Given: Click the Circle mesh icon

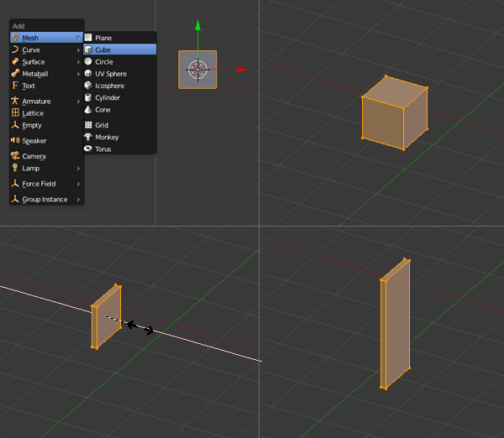Looking at the screenshot, I should tap(88, 61).
